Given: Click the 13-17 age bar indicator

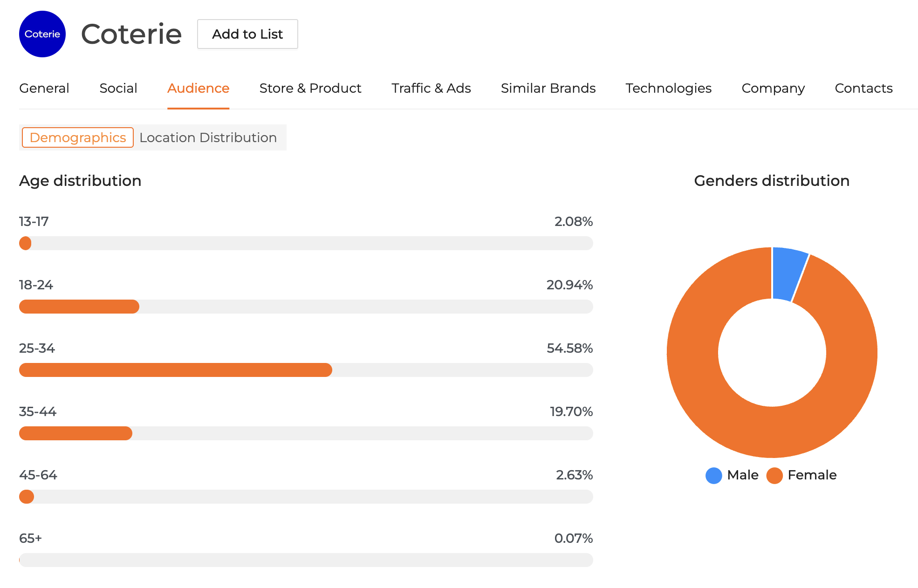Looking at the screenshot, I should tap(26, 243).
